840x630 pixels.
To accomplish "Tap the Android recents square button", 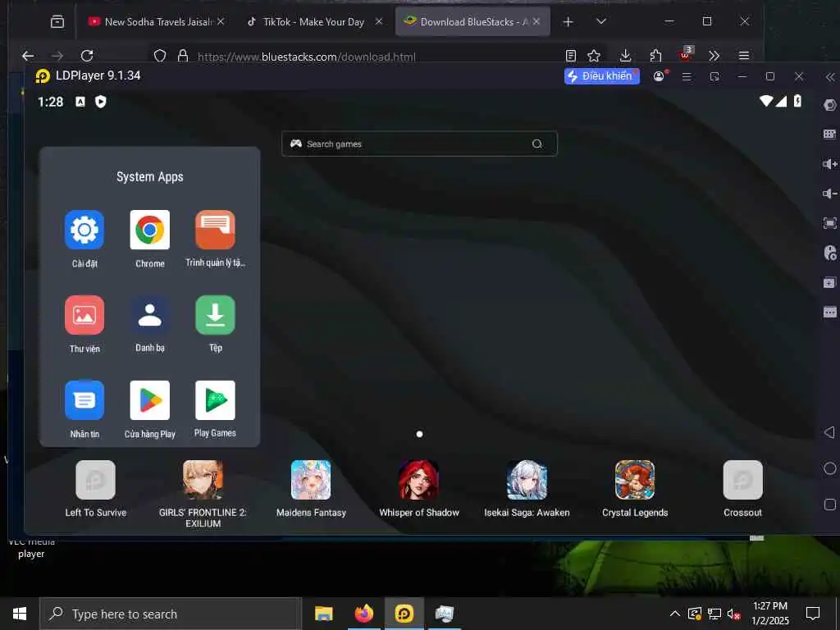I will click(830, 504).
